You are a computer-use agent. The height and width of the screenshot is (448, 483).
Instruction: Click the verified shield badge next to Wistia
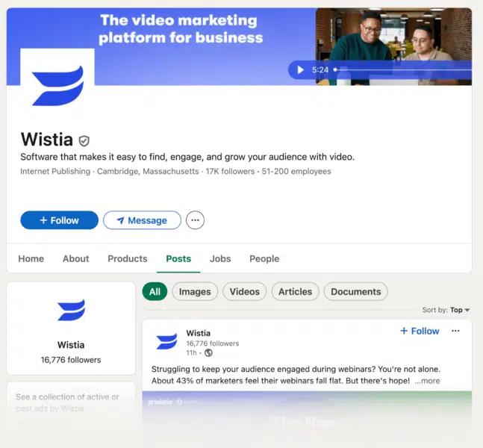tap(84, 141)
